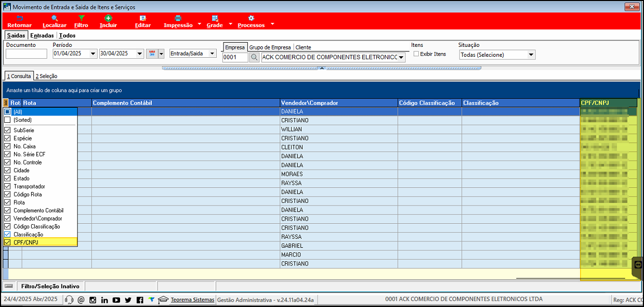Select the Cliente tab
Image resolution: width=644 pixels, height=307 pixels.
pyautogui.click(x=303, y=47)
